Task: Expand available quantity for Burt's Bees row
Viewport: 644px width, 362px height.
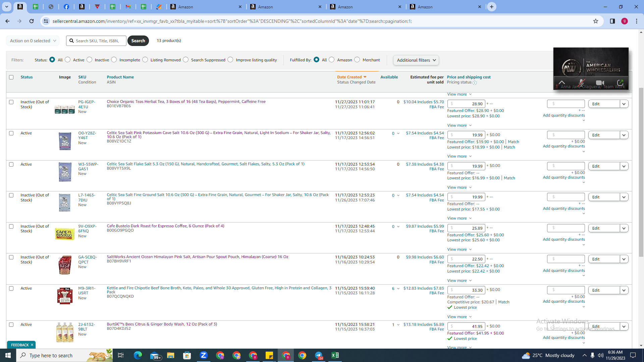Action: (x=398, y=325)
